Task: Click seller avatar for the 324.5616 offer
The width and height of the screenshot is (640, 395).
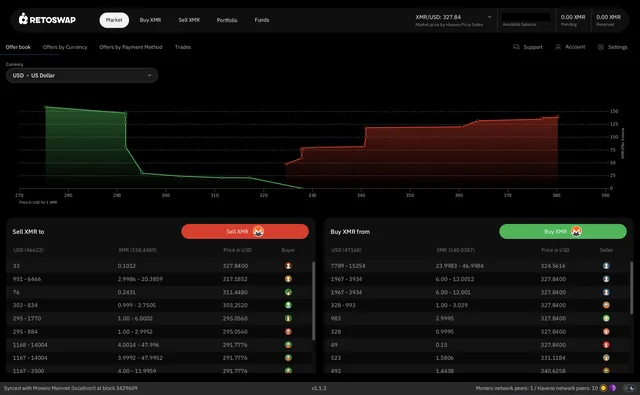Action: (x=606, y=266)
